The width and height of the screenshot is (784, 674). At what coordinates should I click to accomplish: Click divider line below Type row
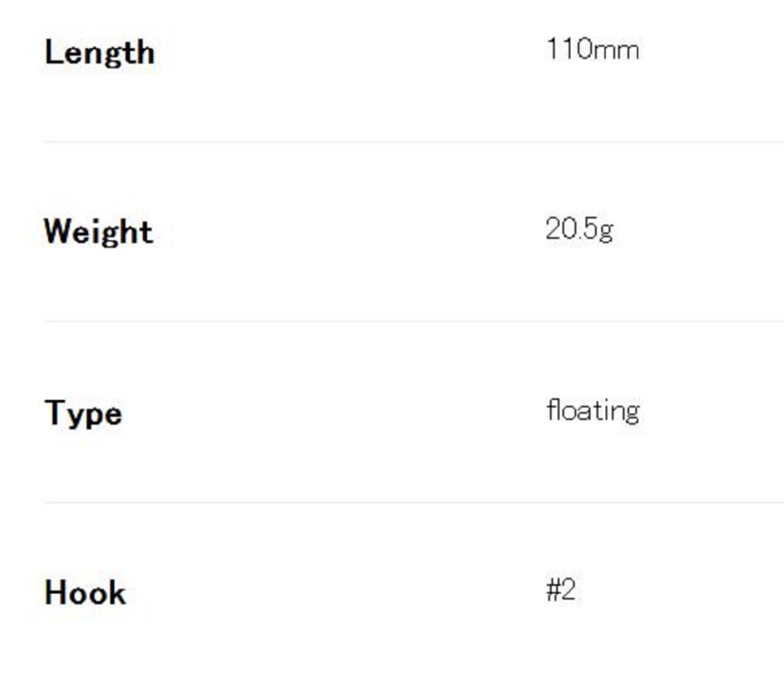[392, 502]
